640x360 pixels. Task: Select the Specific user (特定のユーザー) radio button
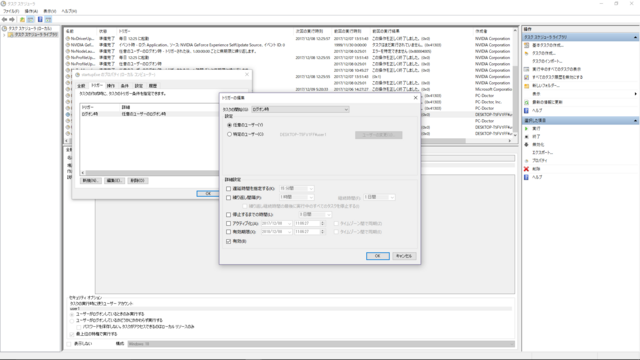coord(229,134)
